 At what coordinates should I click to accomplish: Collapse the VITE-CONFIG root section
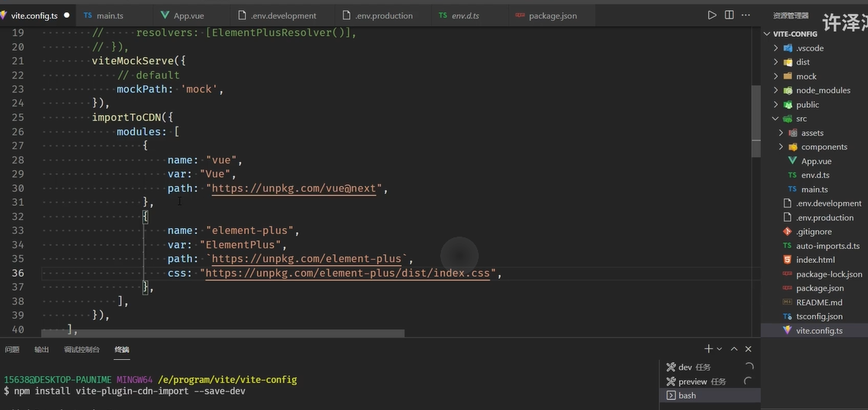tap(767, 34)
